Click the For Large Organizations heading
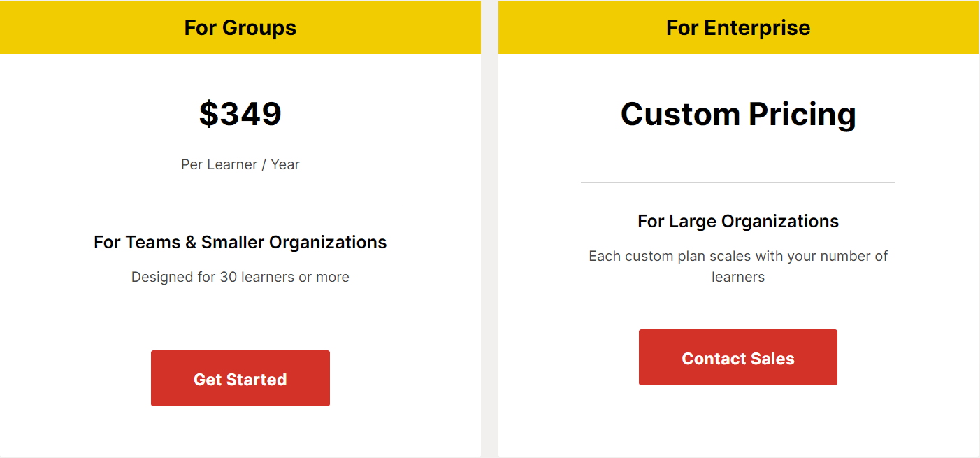This screenshot has width=980, height=458. point(737,221)
